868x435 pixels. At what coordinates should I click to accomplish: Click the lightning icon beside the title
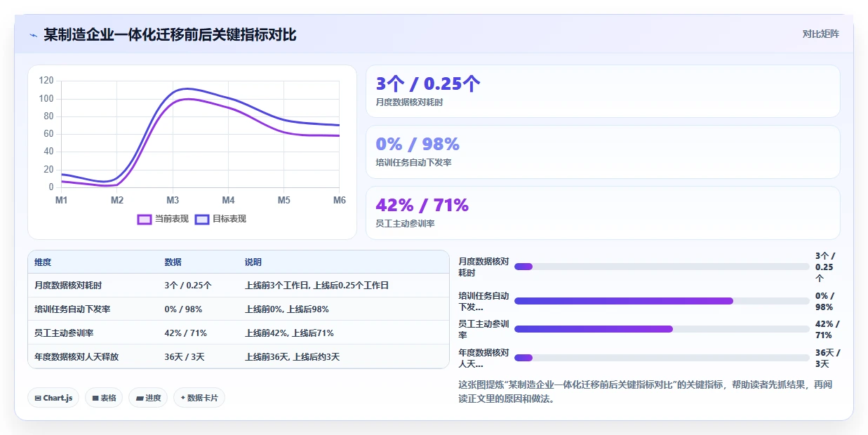point(34,35)
